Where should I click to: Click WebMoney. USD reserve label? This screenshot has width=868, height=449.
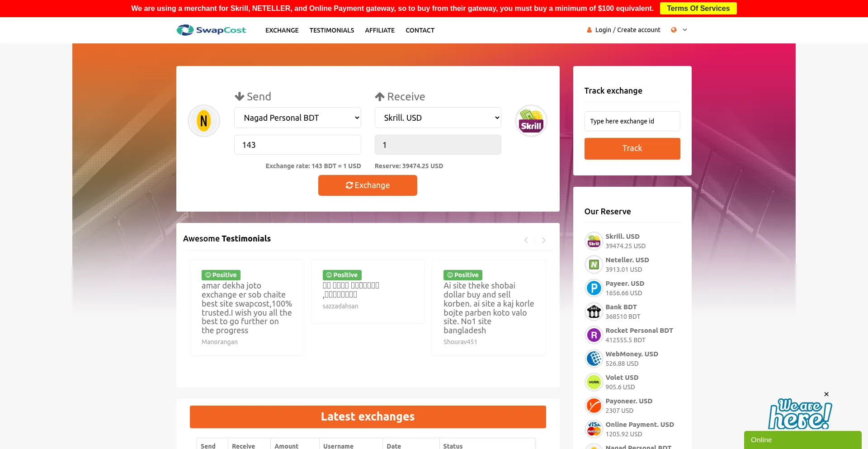point(632,354)
